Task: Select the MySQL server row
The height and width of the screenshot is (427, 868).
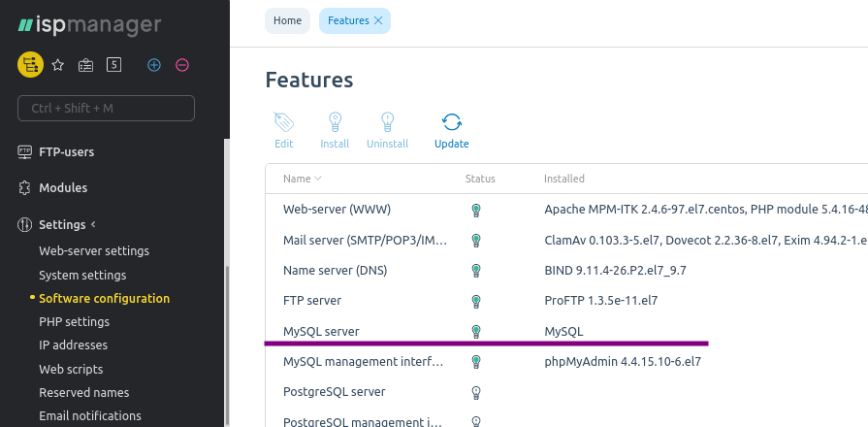Action: tap(566, 332)
